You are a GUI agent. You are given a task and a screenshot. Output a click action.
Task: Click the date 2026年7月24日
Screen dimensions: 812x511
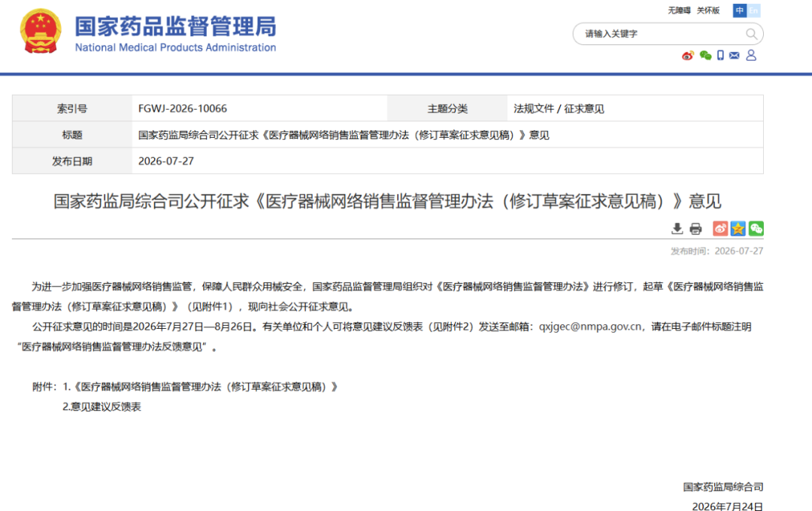pos(728,506)
